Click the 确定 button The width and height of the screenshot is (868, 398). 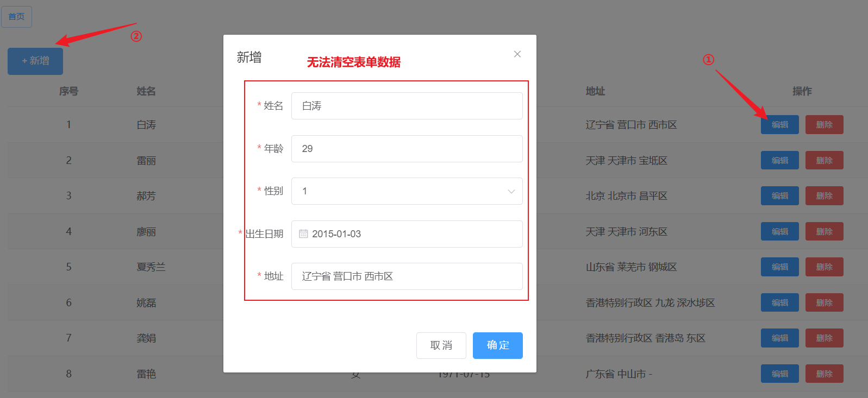pyautogui.click(x=498, y=345)
